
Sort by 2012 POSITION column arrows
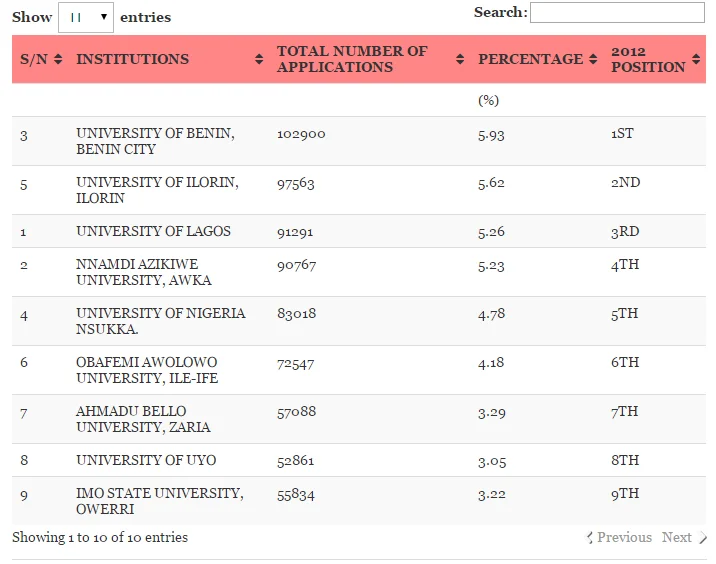[x=696, y=59]
